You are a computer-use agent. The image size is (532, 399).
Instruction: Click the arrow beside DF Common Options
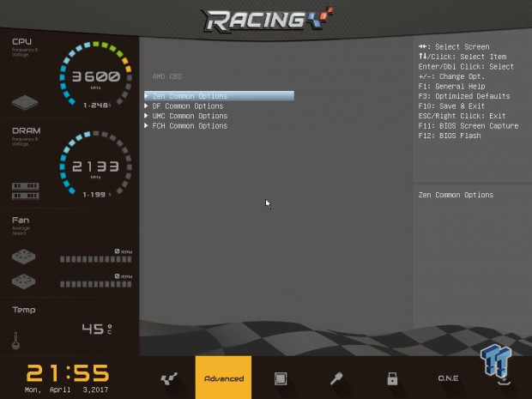click(x=146, y=106)
